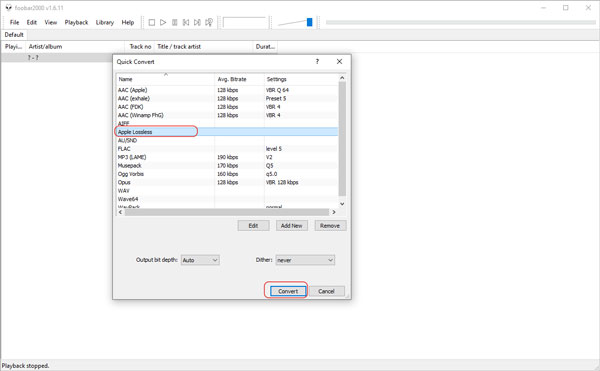
Task: Click the Cancel button
Action: [326, 291]
